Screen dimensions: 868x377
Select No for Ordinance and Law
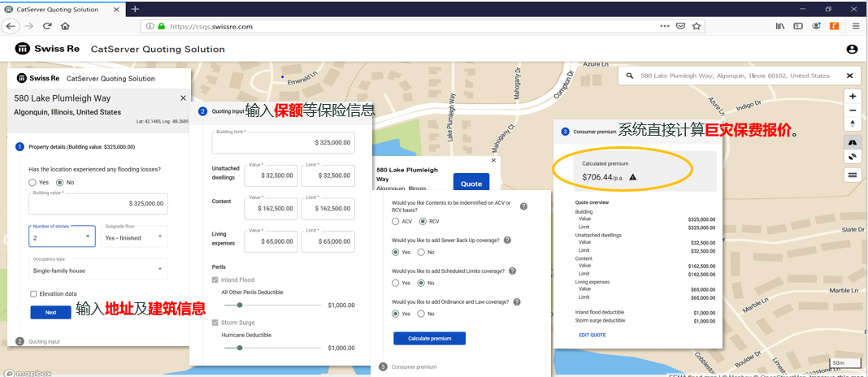pos(421,314)
